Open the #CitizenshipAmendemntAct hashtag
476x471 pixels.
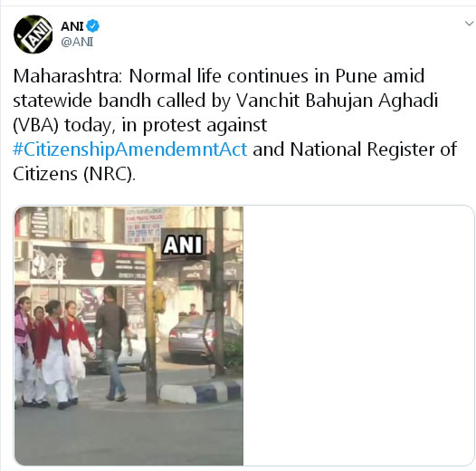[x=130, y=149]
